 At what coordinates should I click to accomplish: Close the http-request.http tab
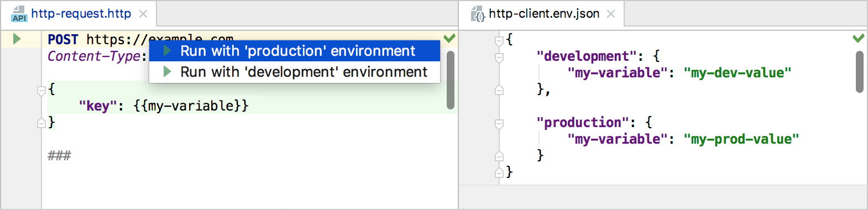tap(143, 14)
